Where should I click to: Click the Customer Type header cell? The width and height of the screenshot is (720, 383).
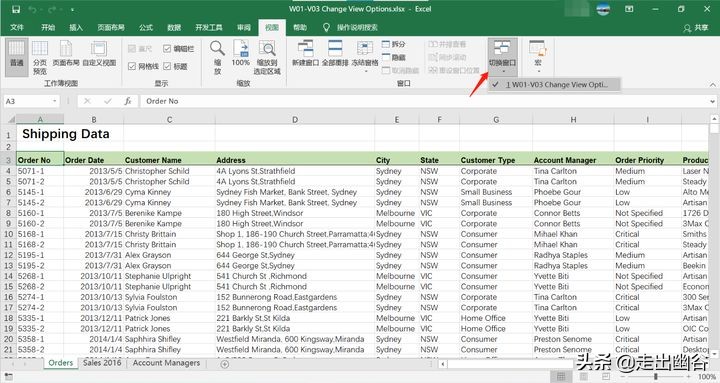coord(496,160)
